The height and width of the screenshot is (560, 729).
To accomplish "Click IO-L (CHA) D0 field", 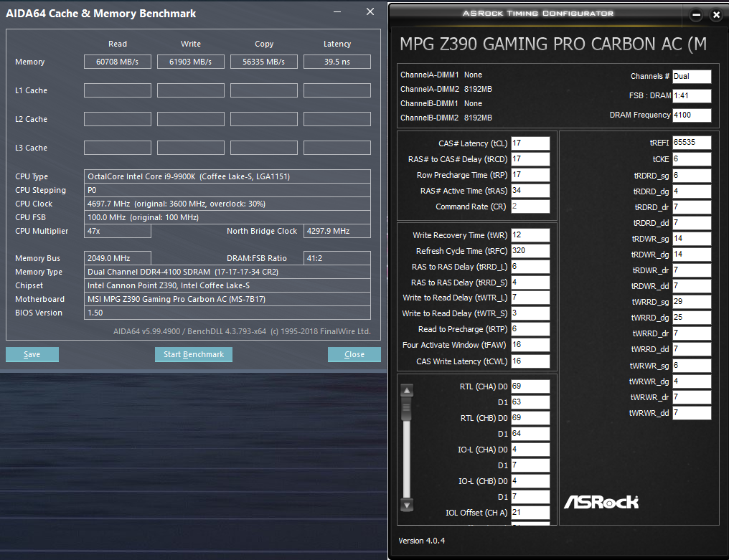I will point(530,450).
